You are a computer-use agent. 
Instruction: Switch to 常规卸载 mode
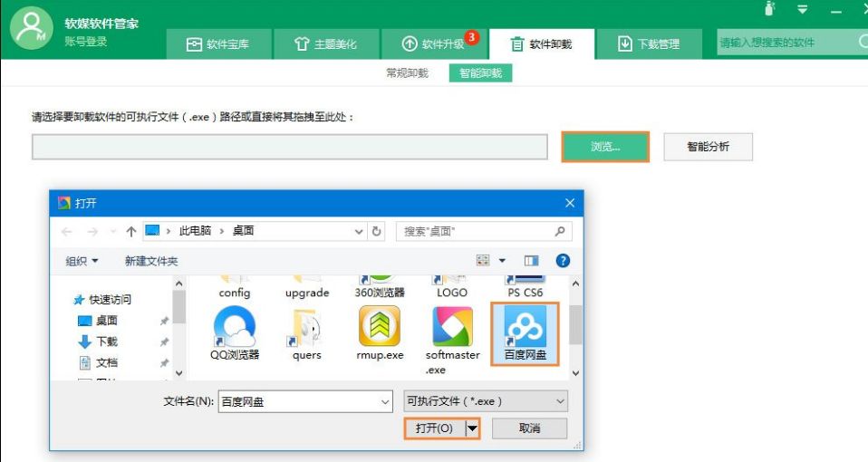point(407,72)
